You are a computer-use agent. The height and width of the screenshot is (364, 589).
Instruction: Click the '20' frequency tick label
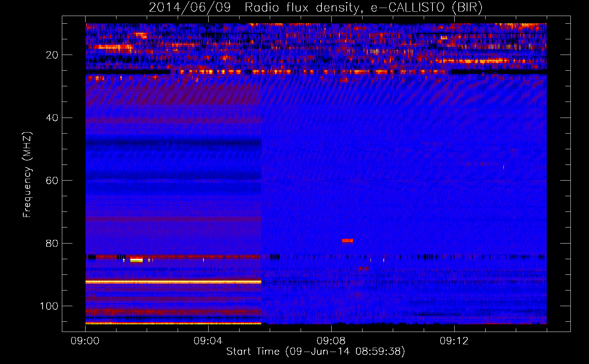(52, 55)
